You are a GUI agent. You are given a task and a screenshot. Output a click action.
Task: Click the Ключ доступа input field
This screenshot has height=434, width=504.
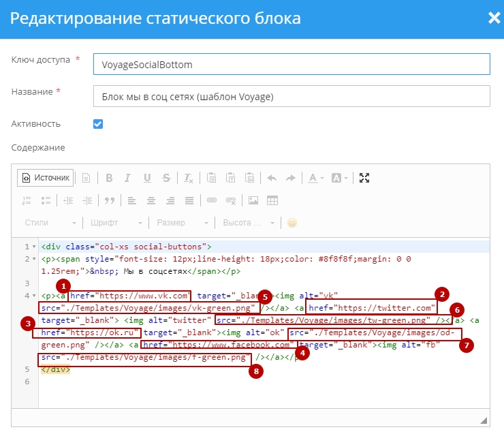tap(291, 65)
